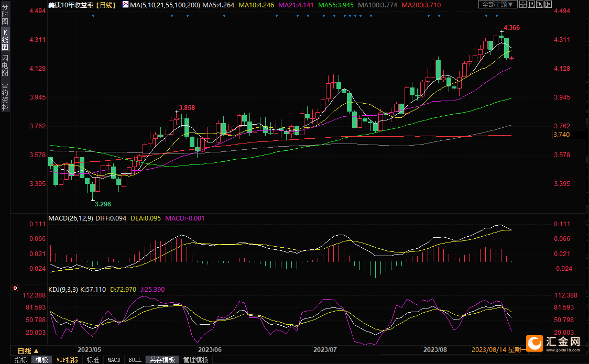Click the red sun icon beside KDJ
Viewport: 589px width, 364px height.
(x=15, y=289)
